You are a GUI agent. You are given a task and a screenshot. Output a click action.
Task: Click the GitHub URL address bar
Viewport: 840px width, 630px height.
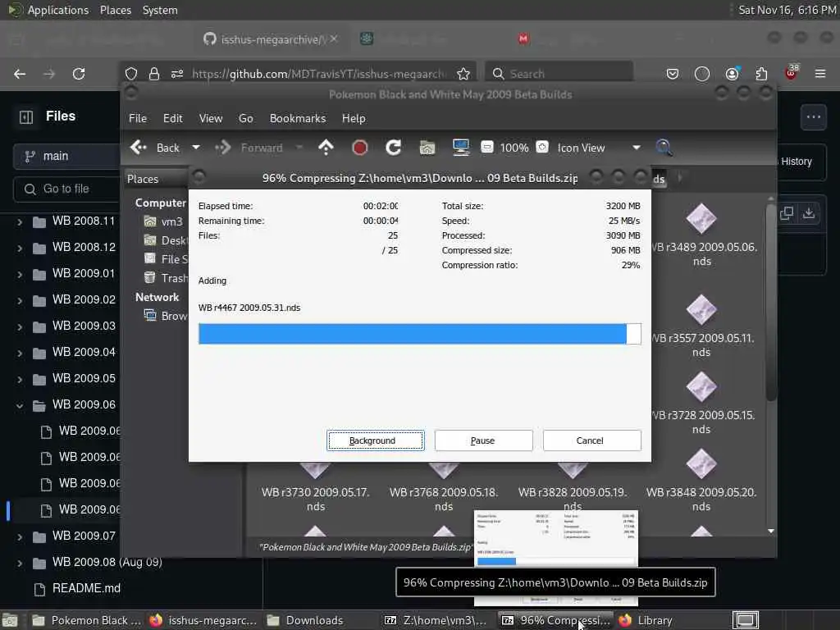(x=318, y=74)
